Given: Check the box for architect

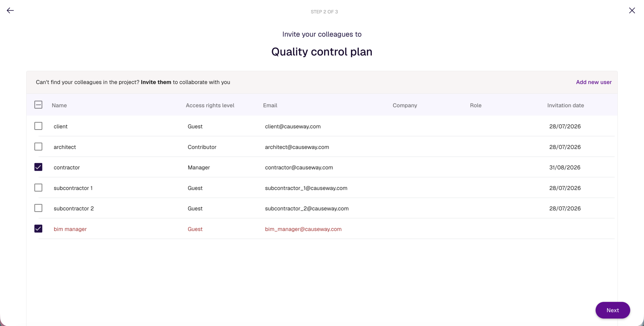Looking at the screenshot, I should 38,147.
